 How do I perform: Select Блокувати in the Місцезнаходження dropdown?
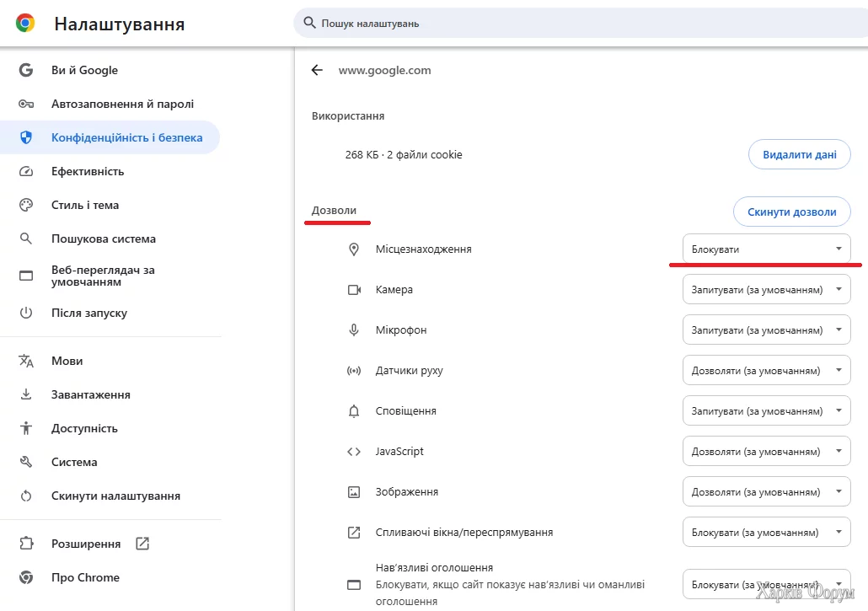tap(765, 249)
